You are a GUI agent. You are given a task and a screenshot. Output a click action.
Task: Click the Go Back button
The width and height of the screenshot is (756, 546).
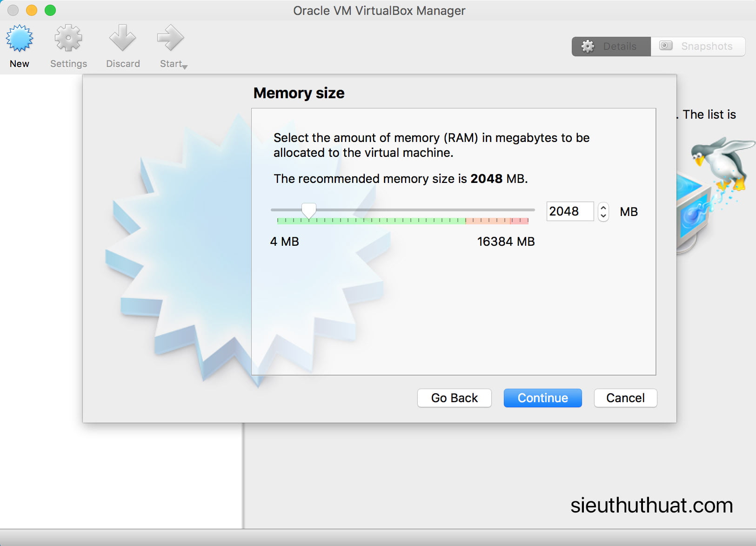click(454, 398)
